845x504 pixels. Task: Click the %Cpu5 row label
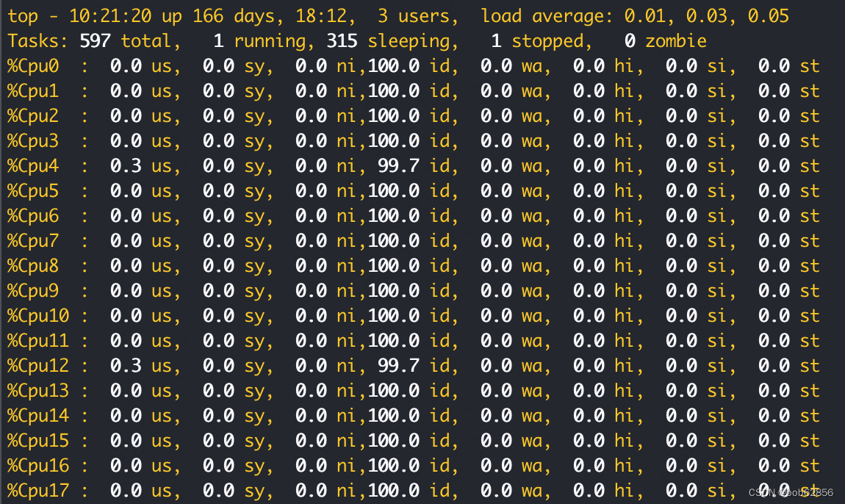pos(33,191)
